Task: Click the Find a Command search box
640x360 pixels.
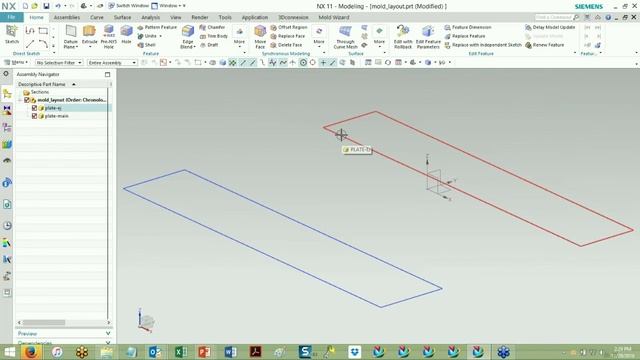Action: point(554,17)
